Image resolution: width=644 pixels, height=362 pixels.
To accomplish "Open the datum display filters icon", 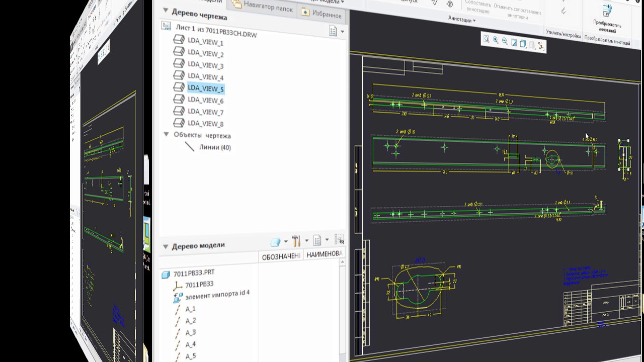I will pyautogui.click(x=541, y=46).
